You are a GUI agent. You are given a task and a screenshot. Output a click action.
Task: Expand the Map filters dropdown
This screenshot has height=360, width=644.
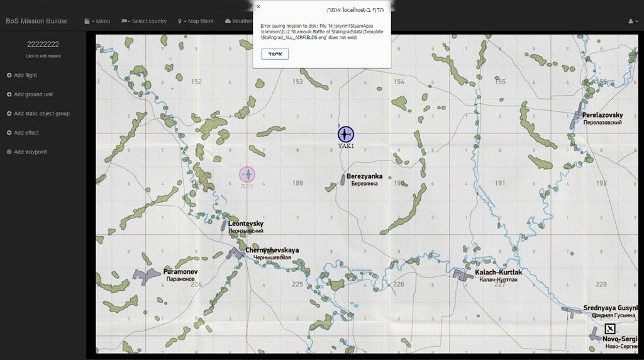tap(196, 21)
